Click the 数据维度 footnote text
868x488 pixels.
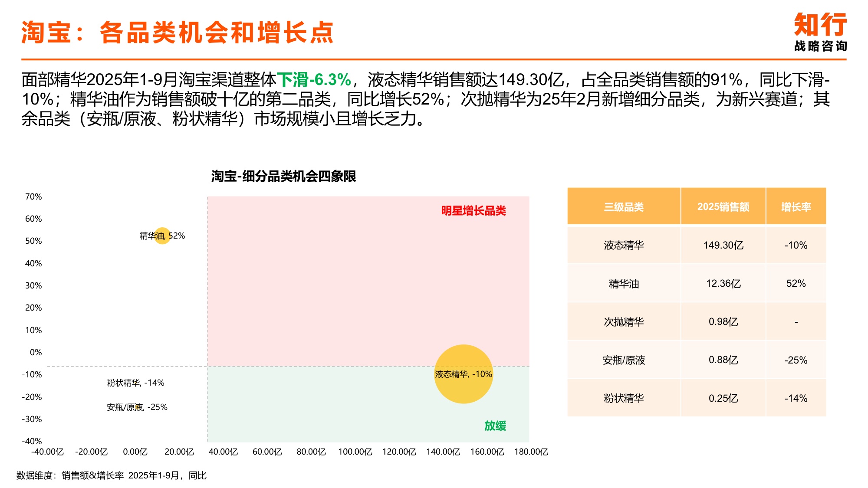tap(112, 475)
